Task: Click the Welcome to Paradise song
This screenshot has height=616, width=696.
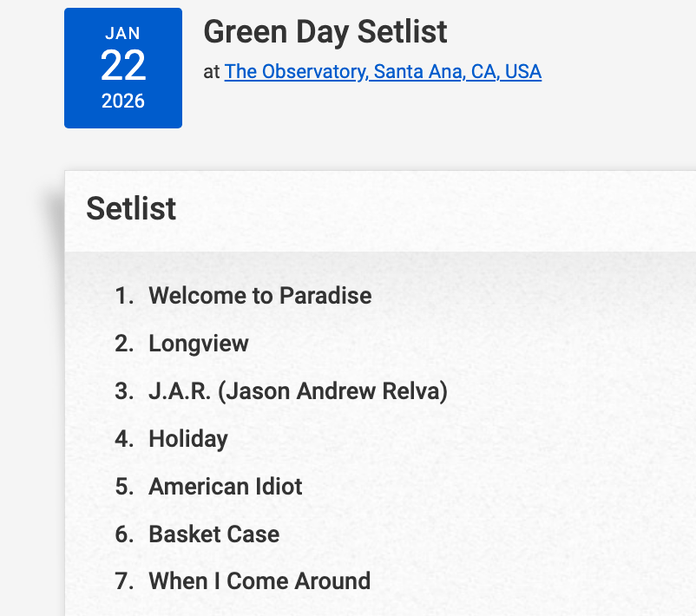Action: pos(259,296)
